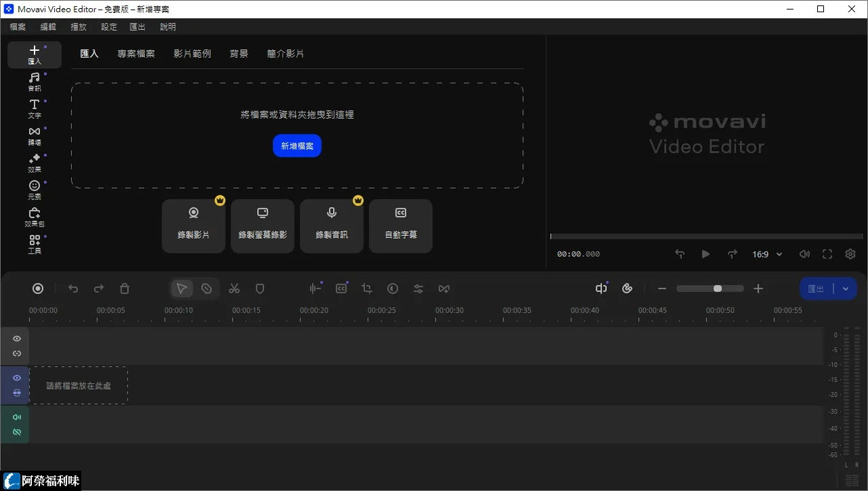Screen dimensions: 868x491
Task: Open the 效果包 effect packs sidebar panel
Action: tap(34, 218)
